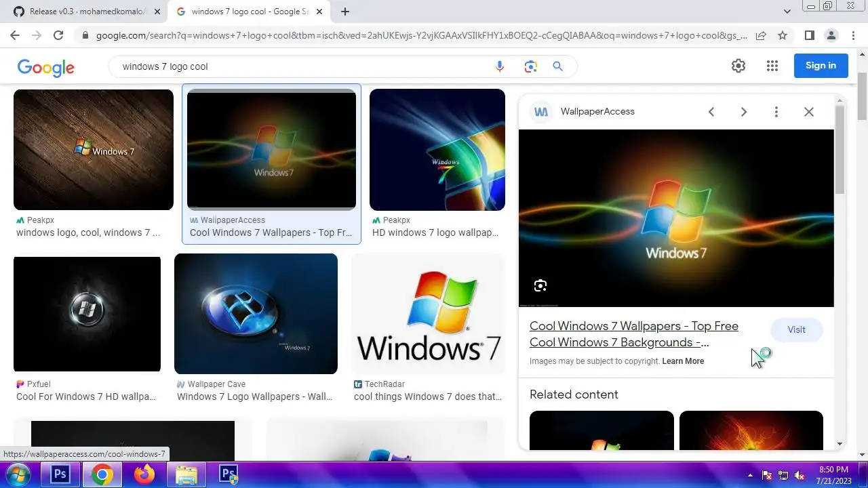Show previous image in preview panel
868x488 pixels.
[711, 112]
